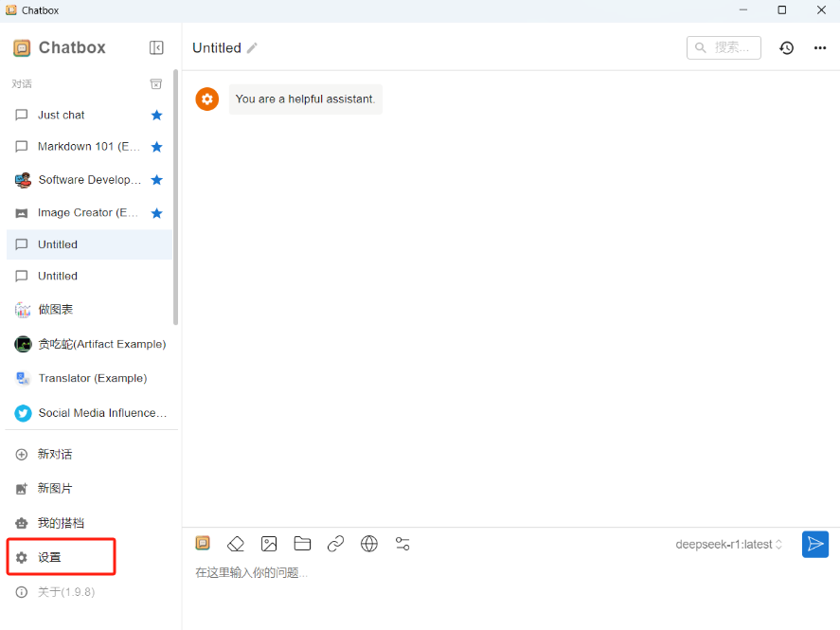Open the deepseek-r1:latest model dropdown
This screenshot has width=840, height=630.
click(x=728, y=545)
